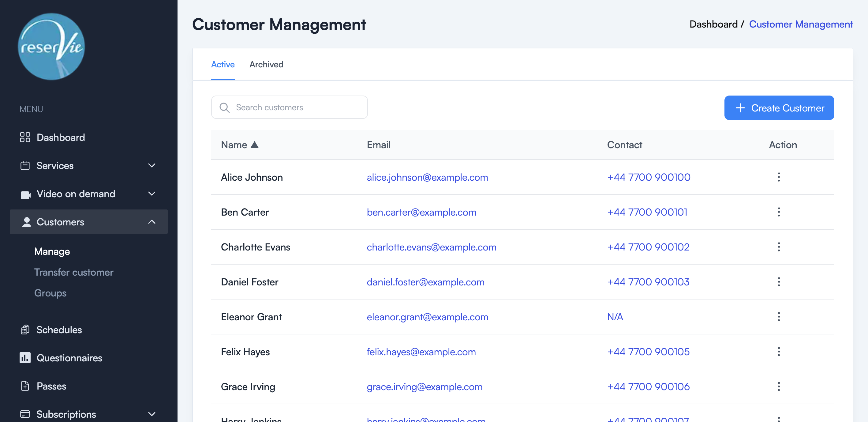Open the kebab menu for Alice Johnson
This screenshot has width=868, height=422.
779,177
